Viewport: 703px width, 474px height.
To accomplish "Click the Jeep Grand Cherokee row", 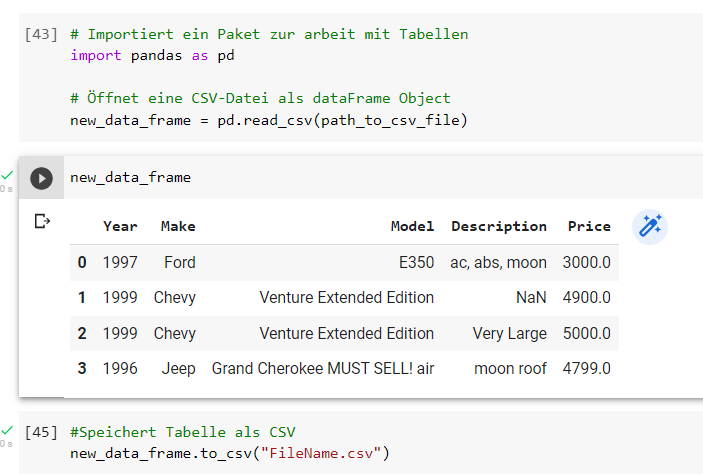I will pyautogui.click(x=344, y=369).
